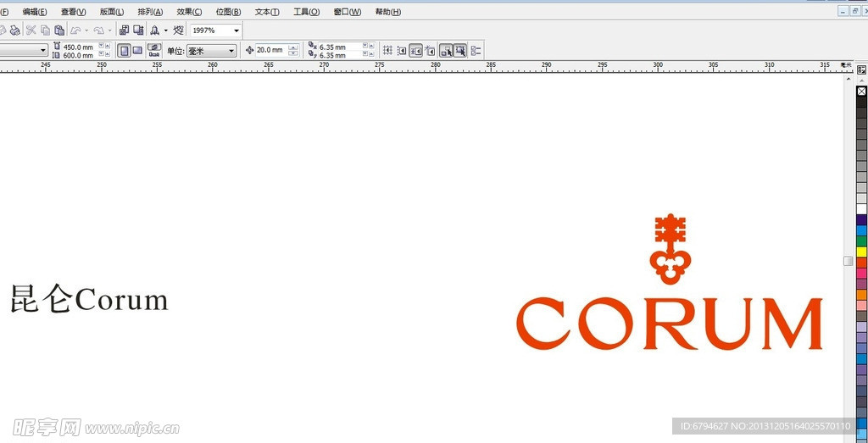Image resolution: width=868 pixels, height=443 pixels.
Task: Open the paper type dropdown
Action: coord(43,50)
